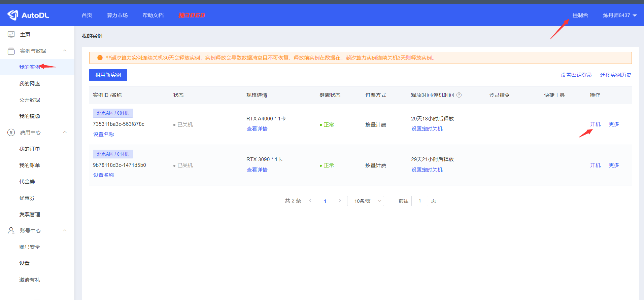Collapse the 账号中心 section
Image resolution: width=644 pixels, height=300 pixels.
click(65, 230)
